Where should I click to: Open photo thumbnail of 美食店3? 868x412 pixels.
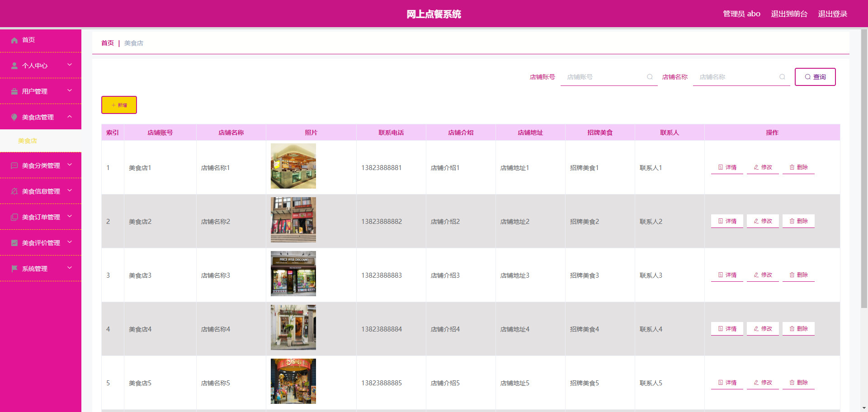click(293, 274)
